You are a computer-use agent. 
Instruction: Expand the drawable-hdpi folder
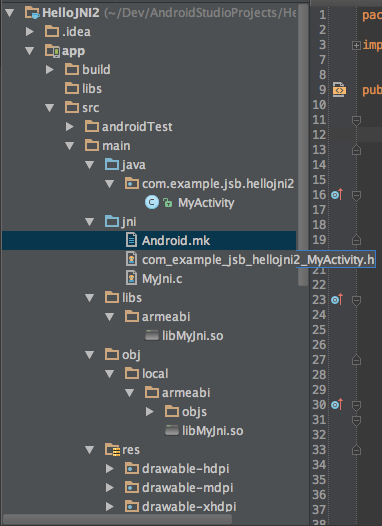coord(110,469)
